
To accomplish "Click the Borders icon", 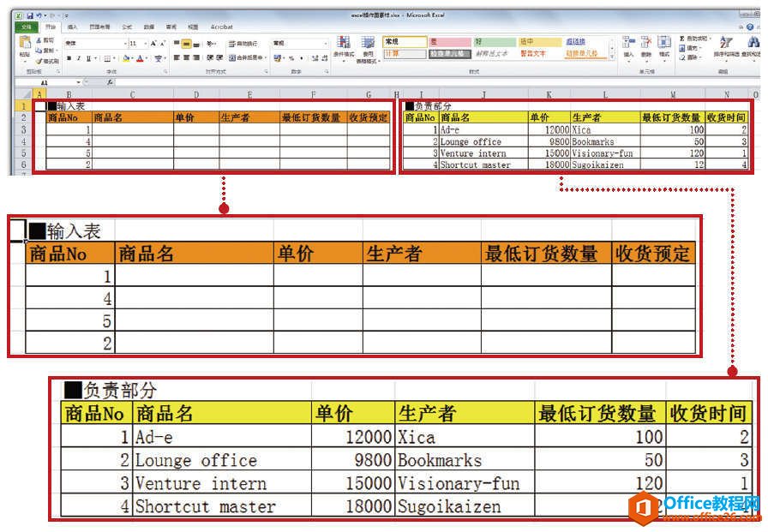I will click(x=107, y=58).
